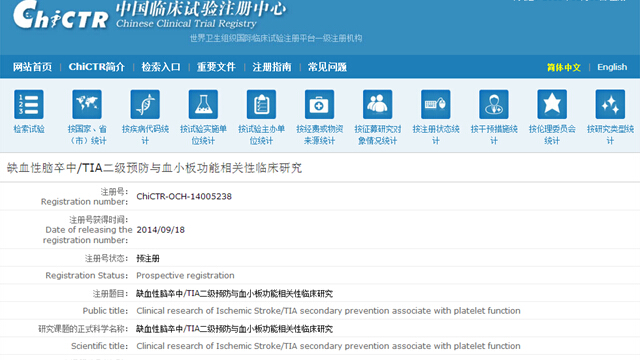The image size is (640, 360).
Task: Open the 重要文件 menu item
Action: pos(216,67)
